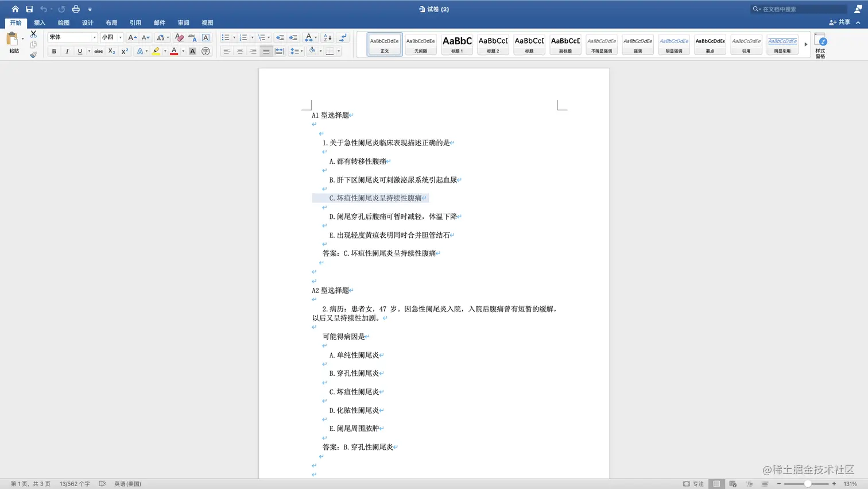
Task: Switch to the 审阅 ribbon tab
Action: [x=183, y=23]
